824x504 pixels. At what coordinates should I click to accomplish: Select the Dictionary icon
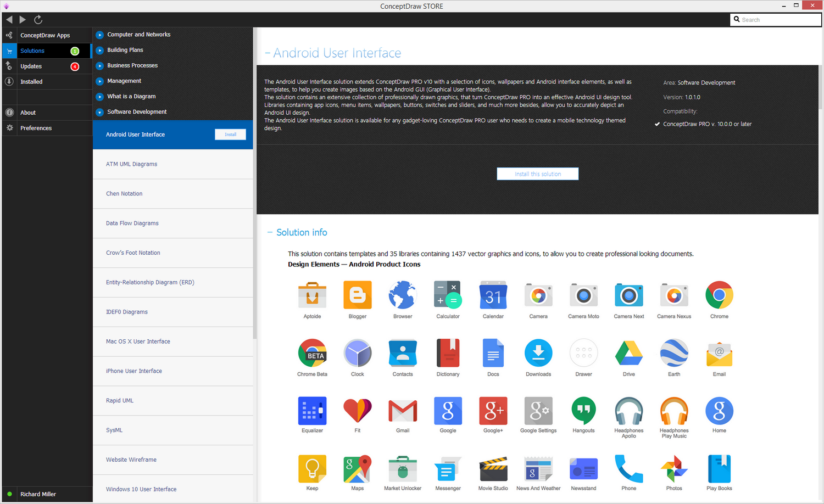pyautogui.click(x=448, y=353)
